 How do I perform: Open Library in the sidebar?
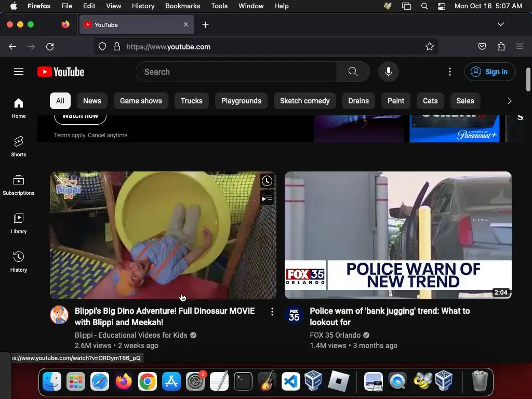(19, 223)
